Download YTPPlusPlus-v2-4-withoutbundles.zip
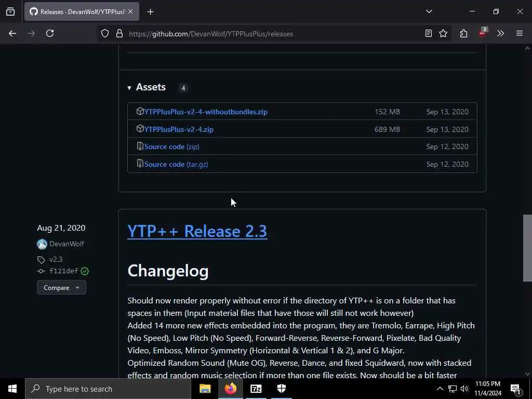 click(x=206, y=112)
